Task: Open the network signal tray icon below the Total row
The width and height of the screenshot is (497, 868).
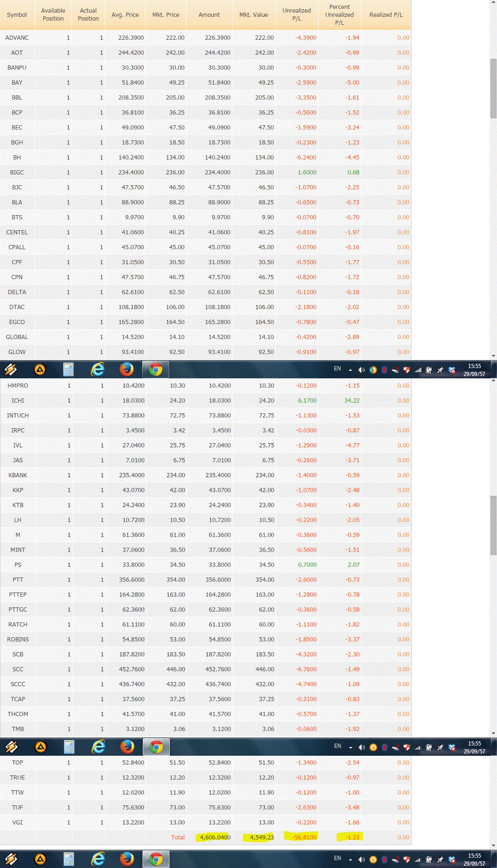Action: point(418,860)
